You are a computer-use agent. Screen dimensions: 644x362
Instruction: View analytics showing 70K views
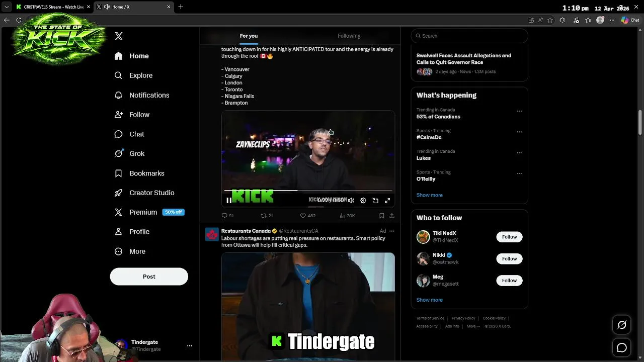coord(347,216)
